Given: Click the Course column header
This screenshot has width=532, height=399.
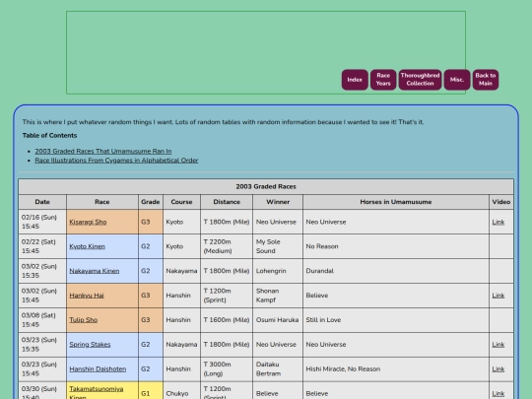Looking at the screenshot, I should click(x=182, y=202).
